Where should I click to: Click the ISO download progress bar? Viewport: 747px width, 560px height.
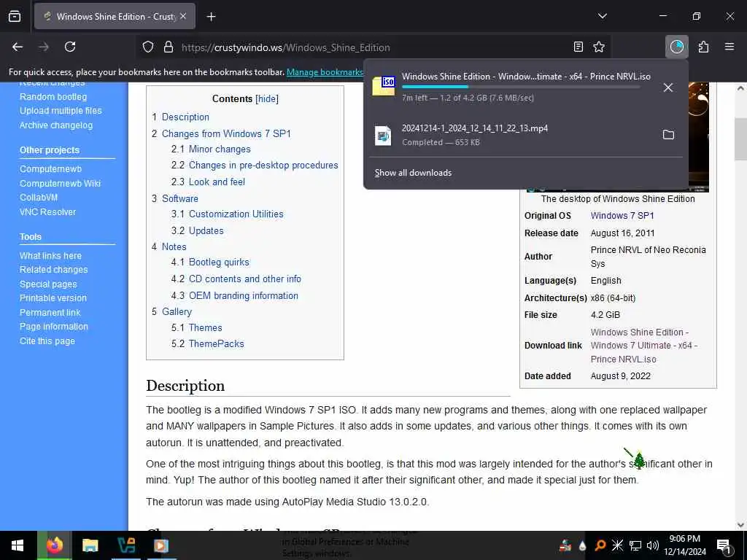pyautogui.click(x=521, y=87)
